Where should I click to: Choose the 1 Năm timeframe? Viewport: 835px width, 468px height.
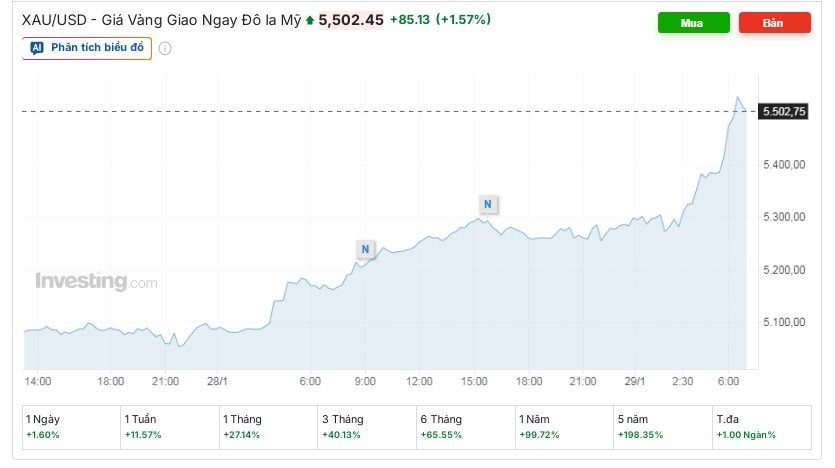point(562,426)
